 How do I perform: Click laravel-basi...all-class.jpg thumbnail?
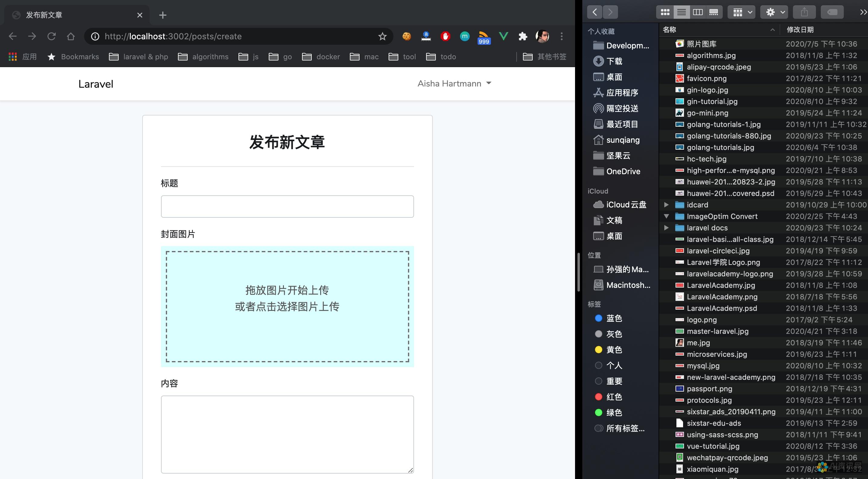point(679,239)
